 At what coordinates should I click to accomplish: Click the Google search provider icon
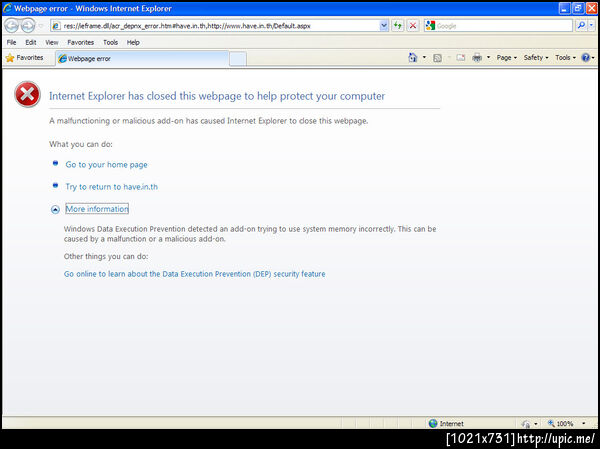click(x=430, y=26)
